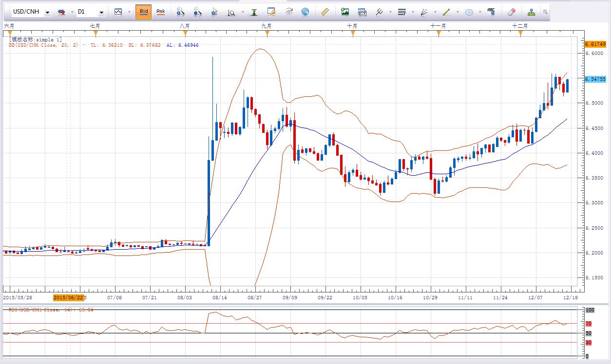Select the ruler measurement tool

point(325,12)
